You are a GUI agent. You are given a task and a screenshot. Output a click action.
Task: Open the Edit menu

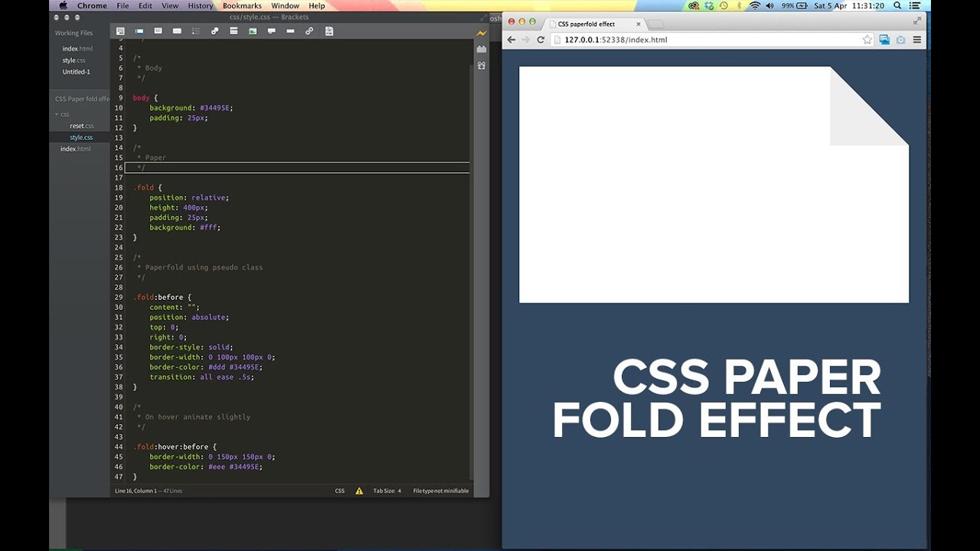[145, 5]
